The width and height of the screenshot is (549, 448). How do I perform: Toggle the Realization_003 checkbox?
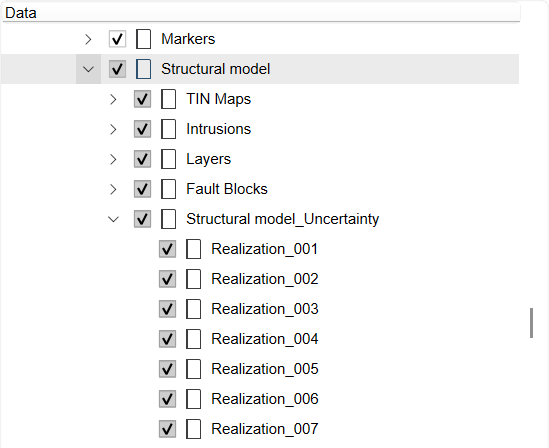tap(167, 309)
